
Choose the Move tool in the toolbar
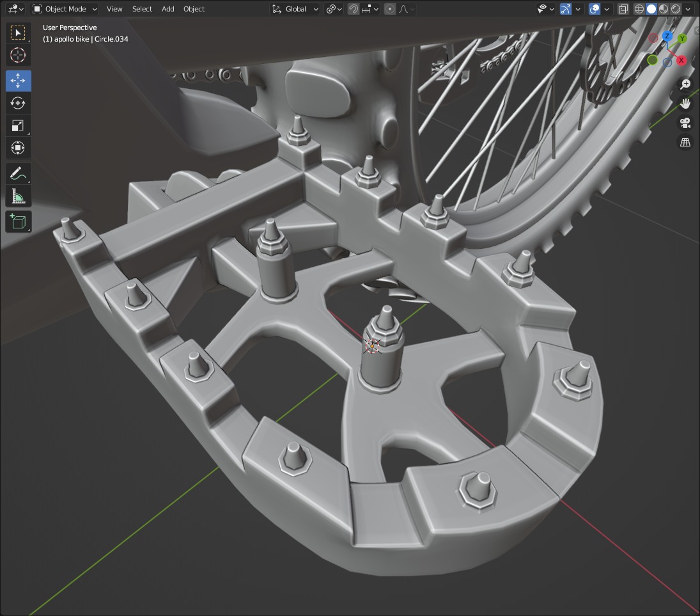18,81
